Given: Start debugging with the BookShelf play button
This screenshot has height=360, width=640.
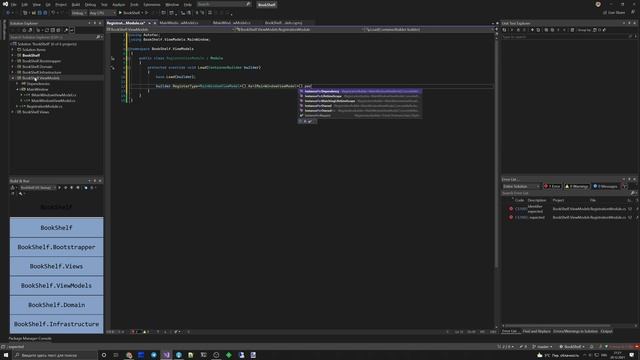Looking at the screenshot, I should coord(130,13).
